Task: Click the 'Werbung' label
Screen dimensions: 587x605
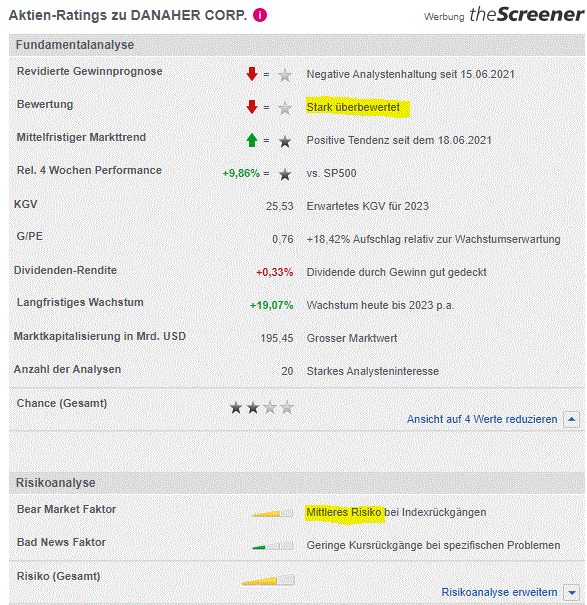Action: (x=444, y=17)
